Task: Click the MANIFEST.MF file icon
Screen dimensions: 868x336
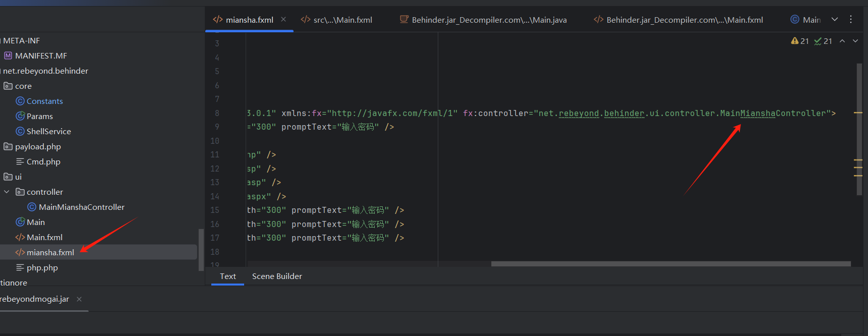Action: (x=8, y=55)
